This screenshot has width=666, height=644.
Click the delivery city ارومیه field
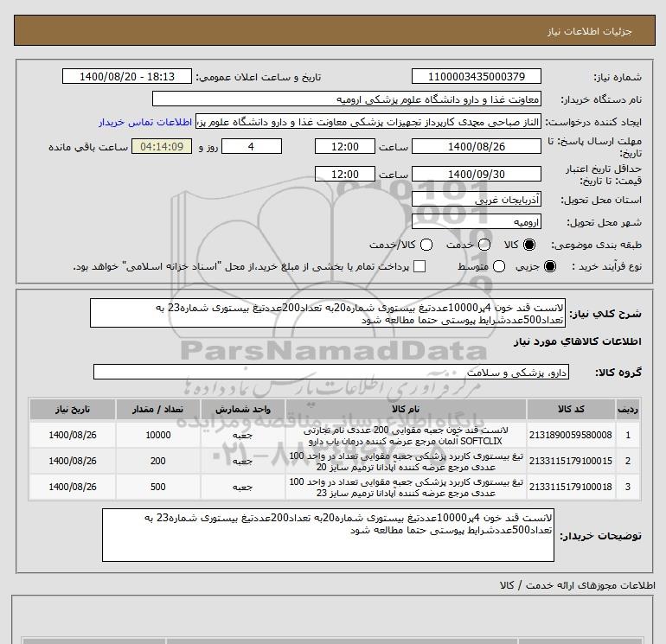[476, 222]
